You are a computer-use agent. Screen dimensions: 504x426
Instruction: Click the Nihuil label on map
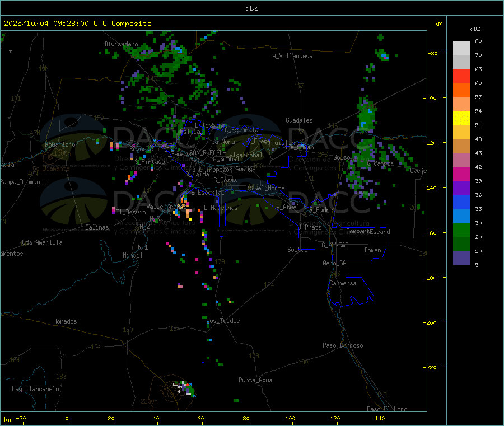coord(132,255)
